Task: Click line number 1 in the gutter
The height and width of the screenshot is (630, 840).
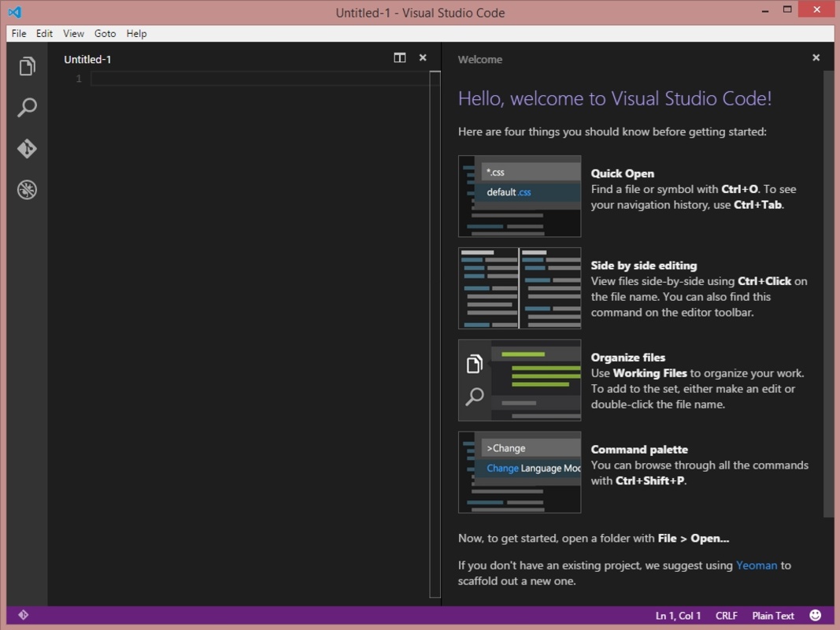Action: 79,79
